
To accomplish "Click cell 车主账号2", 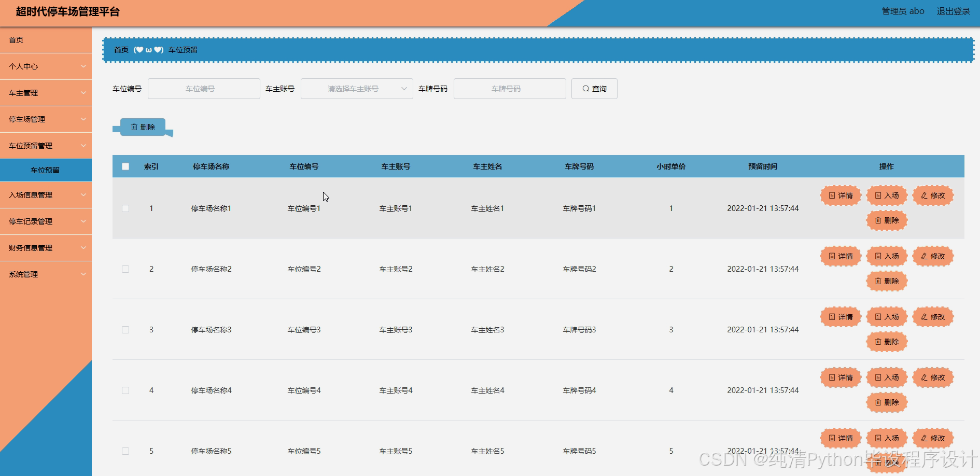I will 396,269.
